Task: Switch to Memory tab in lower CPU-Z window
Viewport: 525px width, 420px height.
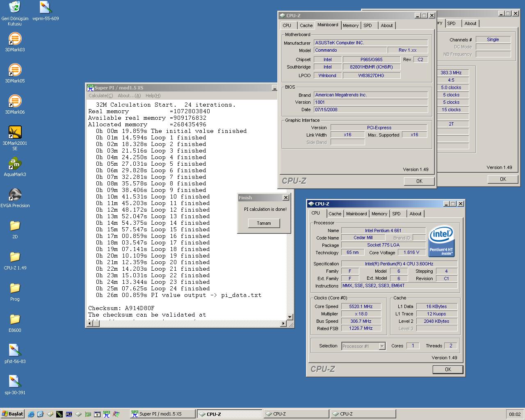Action: 379,214
